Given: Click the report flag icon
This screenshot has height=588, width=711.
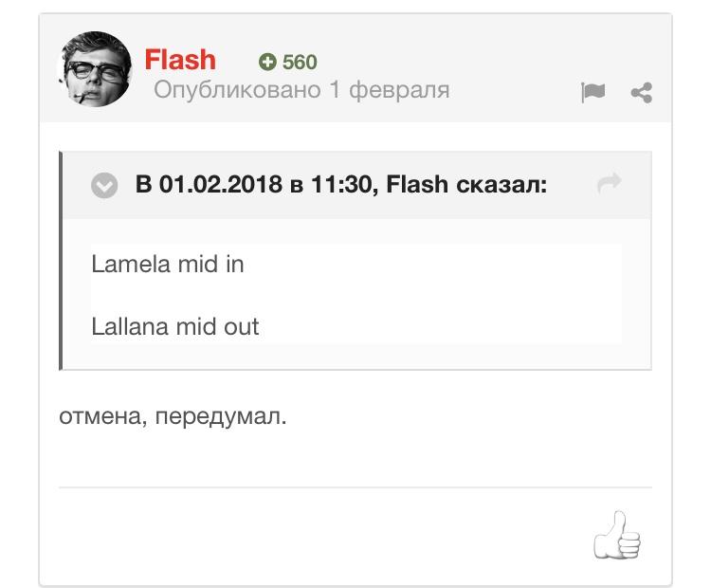Looking at the screenshot, I should coord(592,92).
